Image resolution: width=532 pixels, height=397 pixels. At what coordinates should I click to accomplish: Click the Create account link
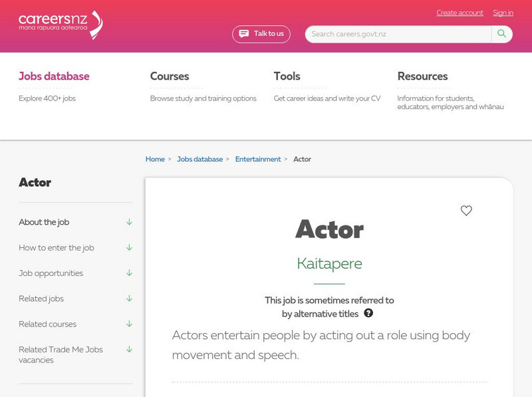click(459, 13)
